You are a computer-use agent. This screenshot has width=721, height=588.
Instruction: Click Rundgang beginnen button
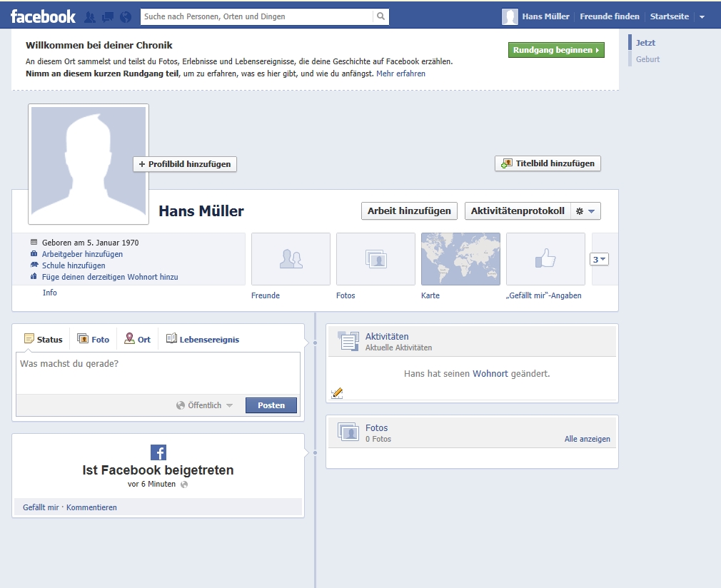pyautogui.click(x=556, y=50)
